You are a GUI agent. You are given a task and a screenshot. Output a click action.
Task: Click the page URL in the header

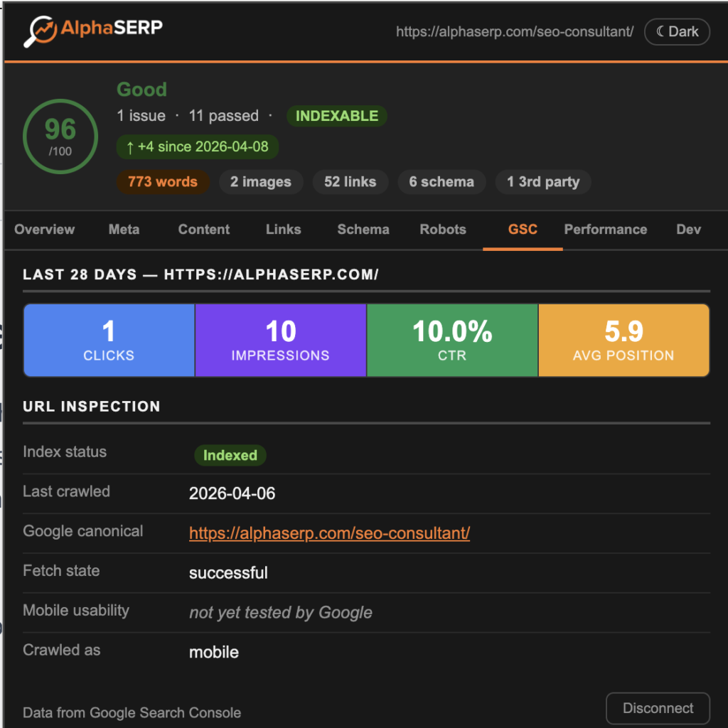tap(515, 31)
